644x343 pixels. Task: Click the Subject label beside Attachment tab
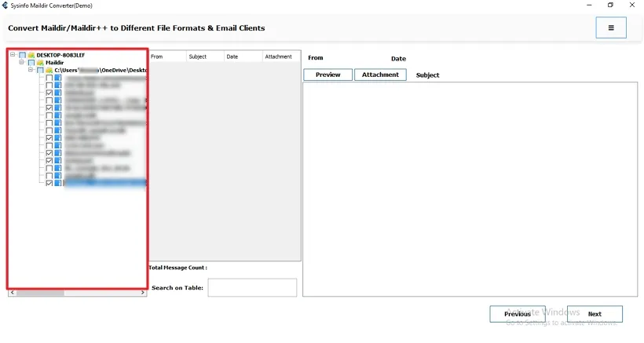point(427,75)
